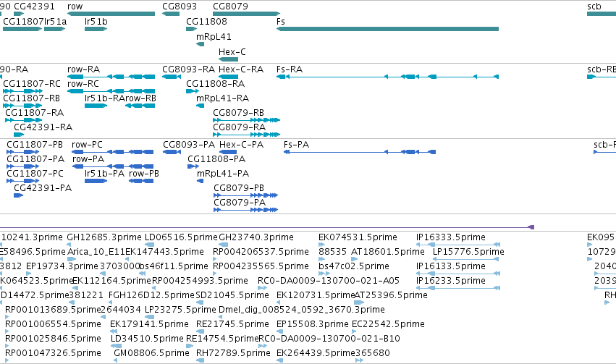Select the CG8079 gene arrow

click(x=246, y=14)
